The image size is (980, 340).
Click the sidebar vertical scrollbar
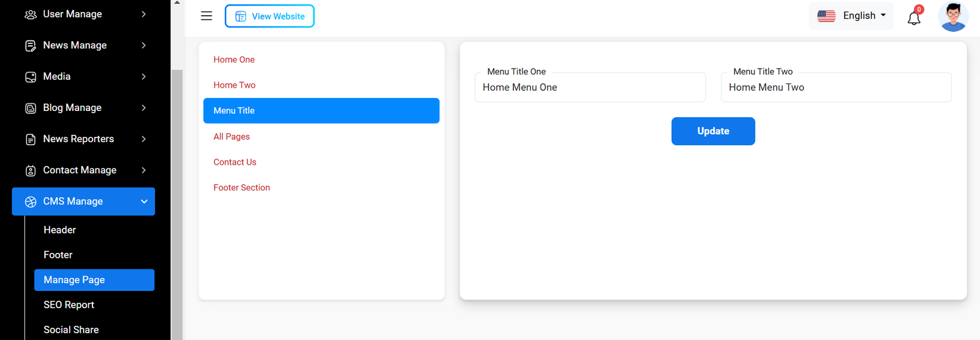[177, 202]
